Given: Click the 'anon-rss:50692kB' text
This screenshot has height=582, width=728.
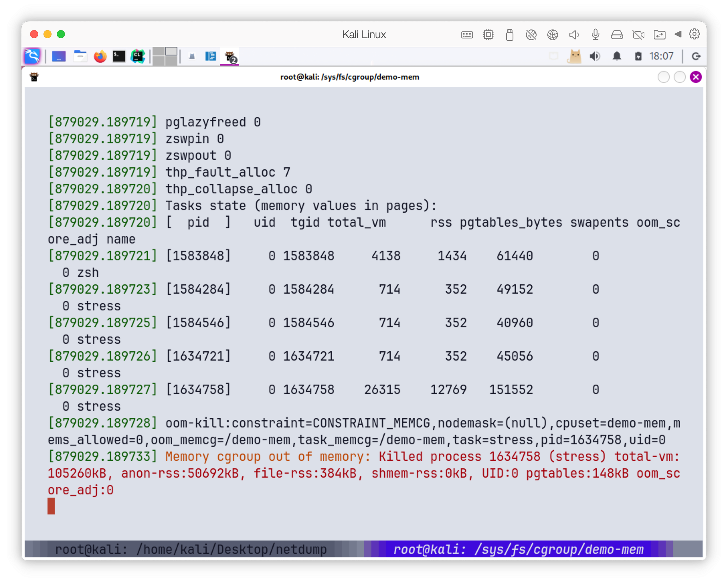Looking at the screenshot, I should coord(180,474).
